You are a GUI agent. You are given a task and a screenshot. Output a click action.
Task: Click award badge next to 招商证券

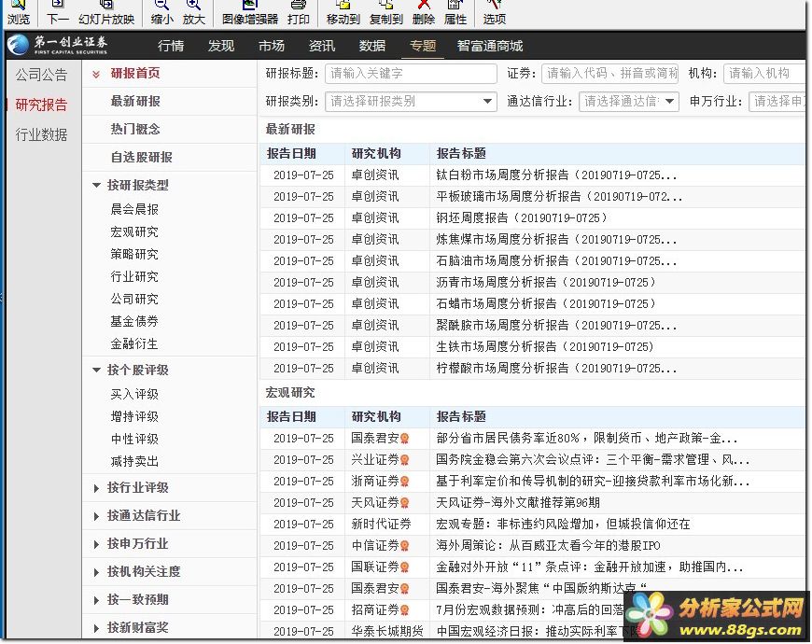pyautogui.click(x=405, y=610)
